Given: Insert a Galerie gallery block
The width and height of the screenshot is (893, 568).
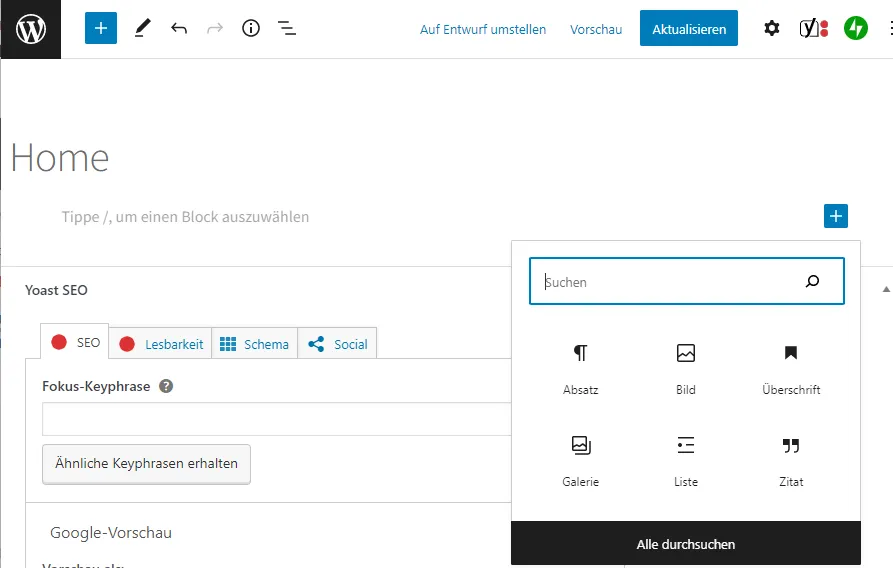Looking at the screenshot, I should pyautogui.click(x=580, y=461).
